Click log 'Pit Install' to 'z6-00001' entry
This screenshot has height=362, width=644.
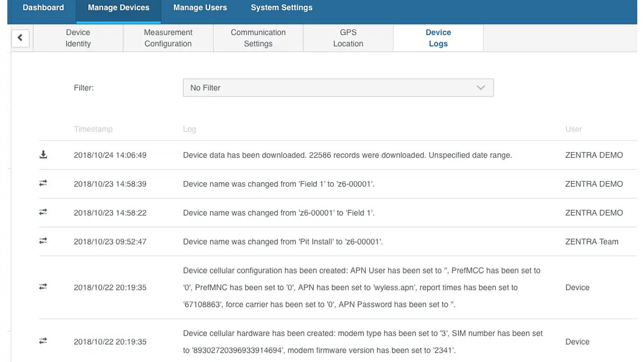283,241
